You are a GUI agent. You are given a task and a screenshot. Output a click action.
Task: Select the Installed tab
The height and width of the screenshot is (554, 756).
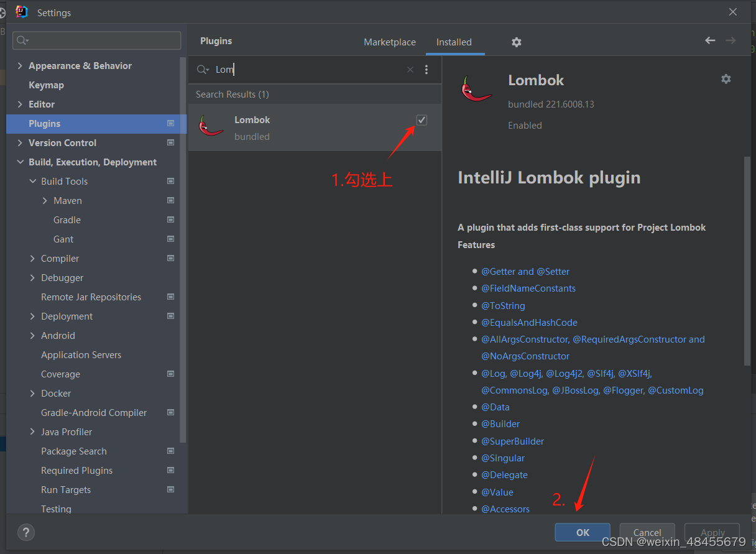pyautogui.click(x=454, y=42)
